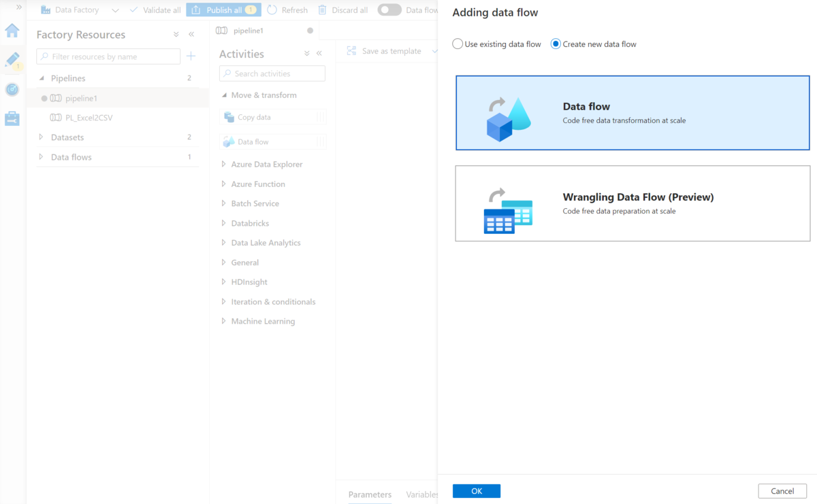Toggle the Data flow debug switch
This screenshot has width=817, height=504.
(389, 10)
